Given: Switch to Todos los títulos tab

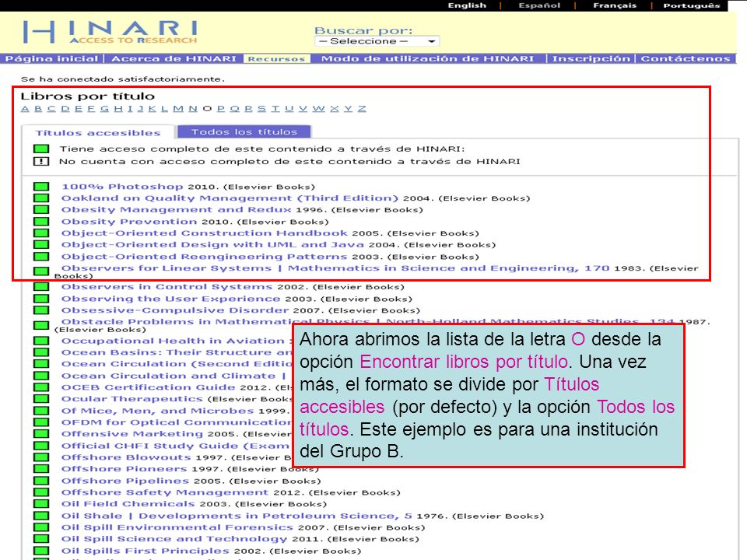Looking at the screenshot, I should [244, 131].
